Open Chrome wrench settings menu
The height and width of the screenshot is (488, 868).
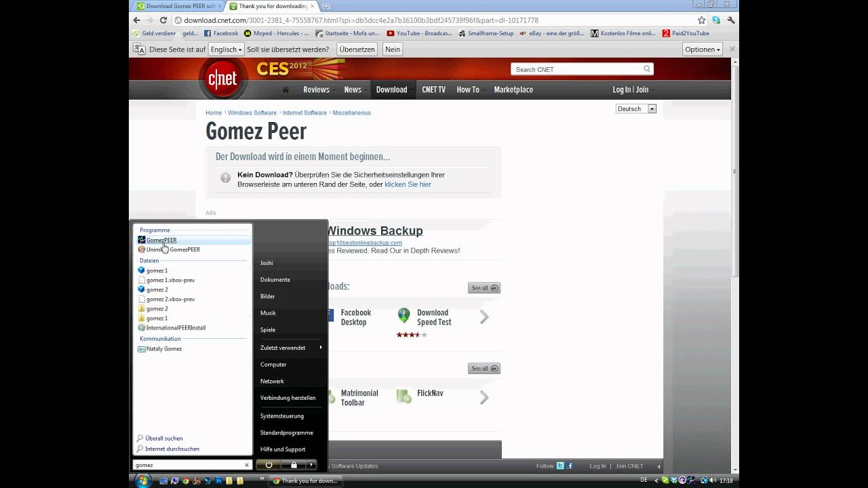[x=730, y=20]
